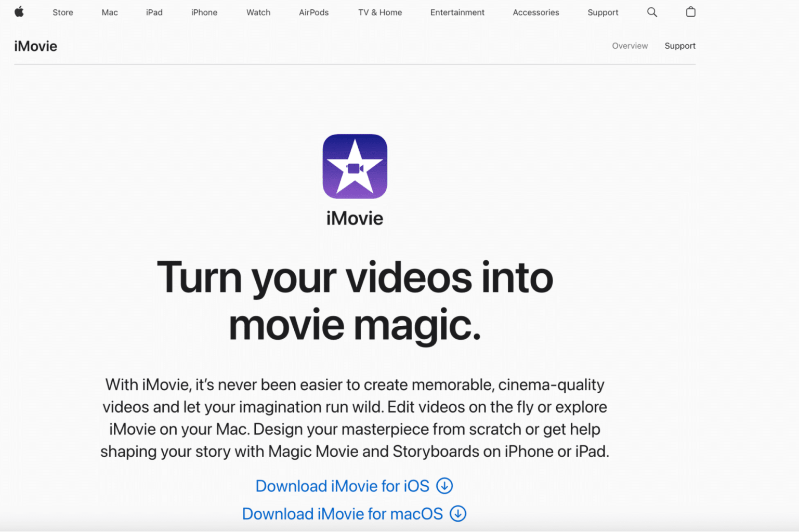Screen dimensions: 799x532
Task: Click the Apple logo in navigation
Action: (x=19, y=12)
